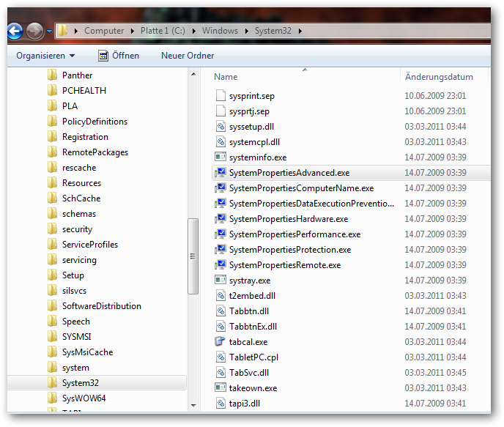Click the SystemPropertiesRemote.exe icon
504x427 pixels.
click(220, 264)
